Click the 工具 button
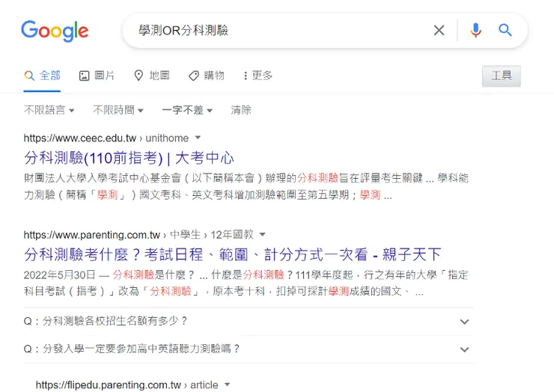This screenshot has height=392, width=554. tap(502, 76)
